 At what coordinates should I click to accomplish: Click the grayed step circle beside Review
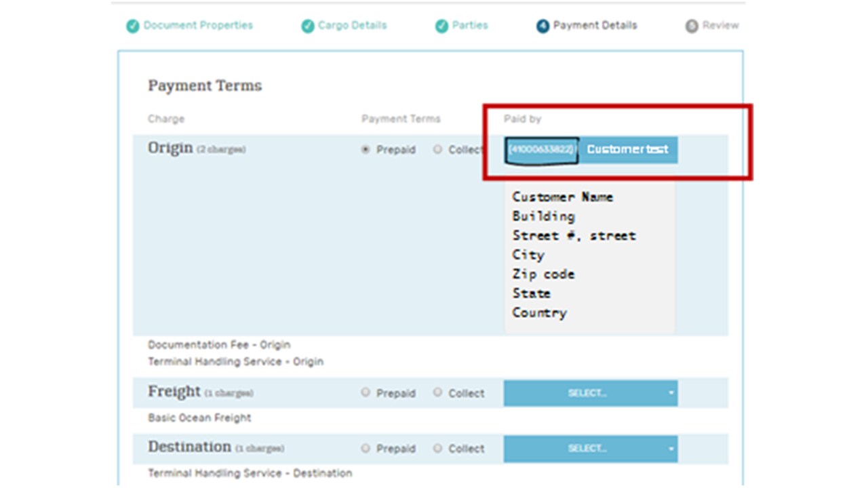[691, 25]
